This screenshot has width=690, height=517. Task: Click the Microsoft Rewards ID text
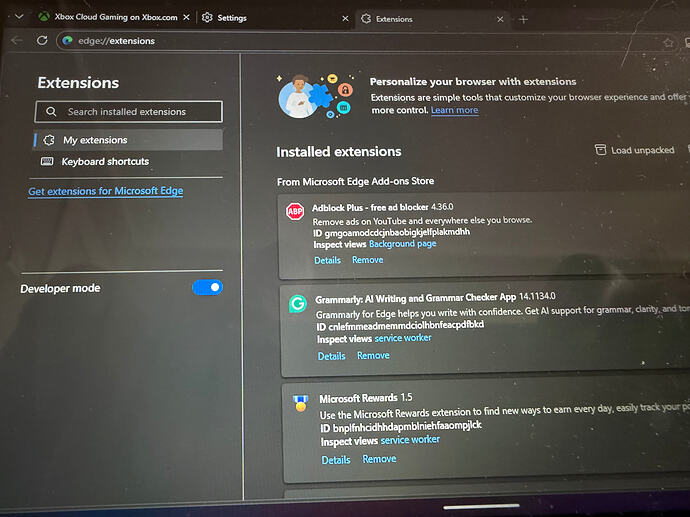(401, 427)
